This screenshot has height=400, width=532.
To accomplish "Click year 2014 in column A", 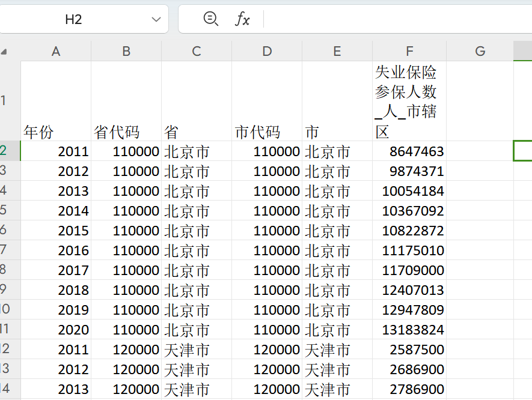I will [x=56, y=210].
